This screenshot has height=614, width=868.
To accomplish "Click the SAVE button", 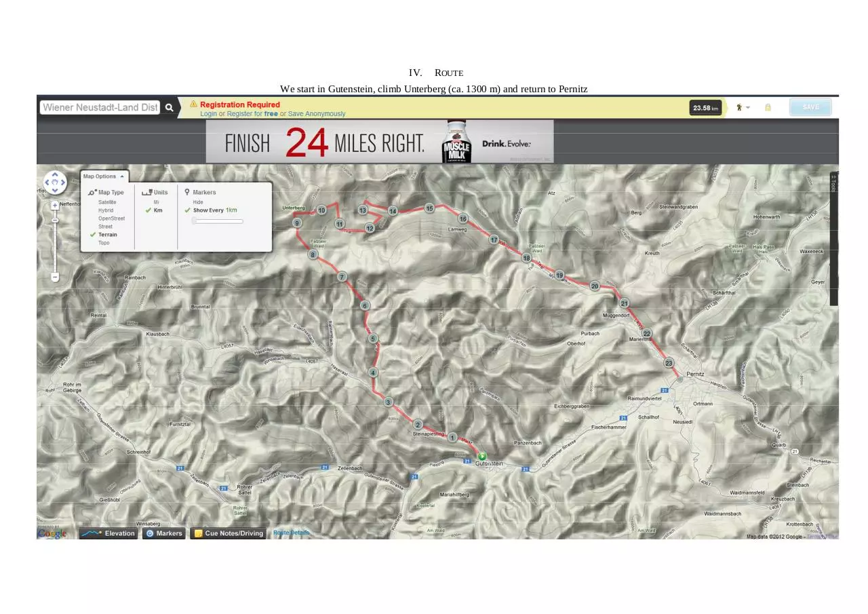I will 810,107.
